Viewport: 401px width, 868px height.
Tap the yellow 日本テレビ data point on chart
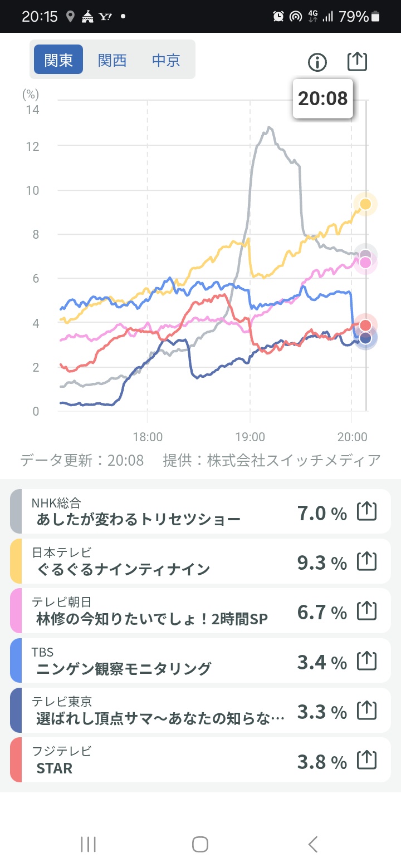point(365,204)
